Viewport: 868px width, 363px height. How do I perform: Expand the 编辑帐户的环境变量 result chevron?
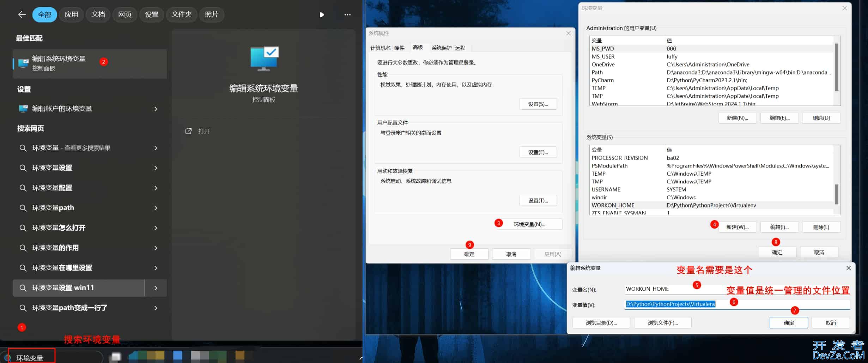point(156,109)
